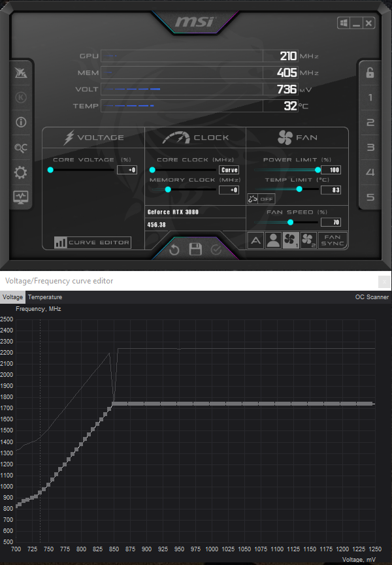392x565 pixels.
Task: Select profile slot 3
Action: 370,148
